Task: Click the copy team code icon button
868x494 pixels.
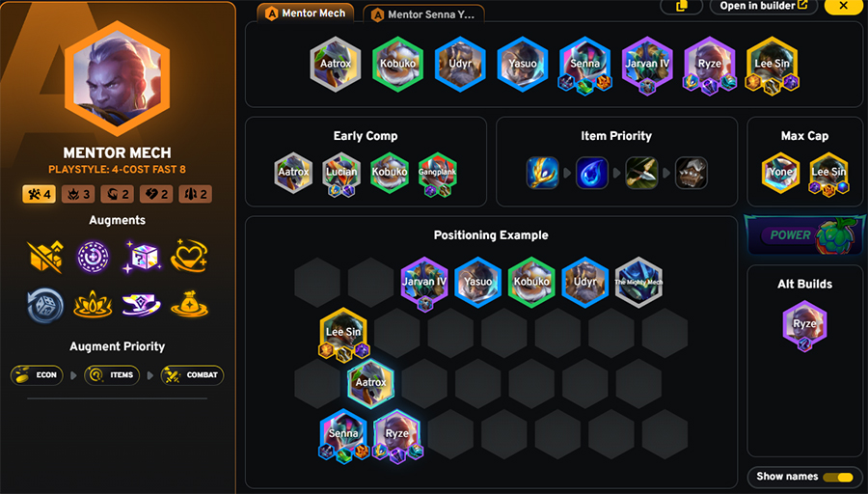Action: click(x=682, y=6)
